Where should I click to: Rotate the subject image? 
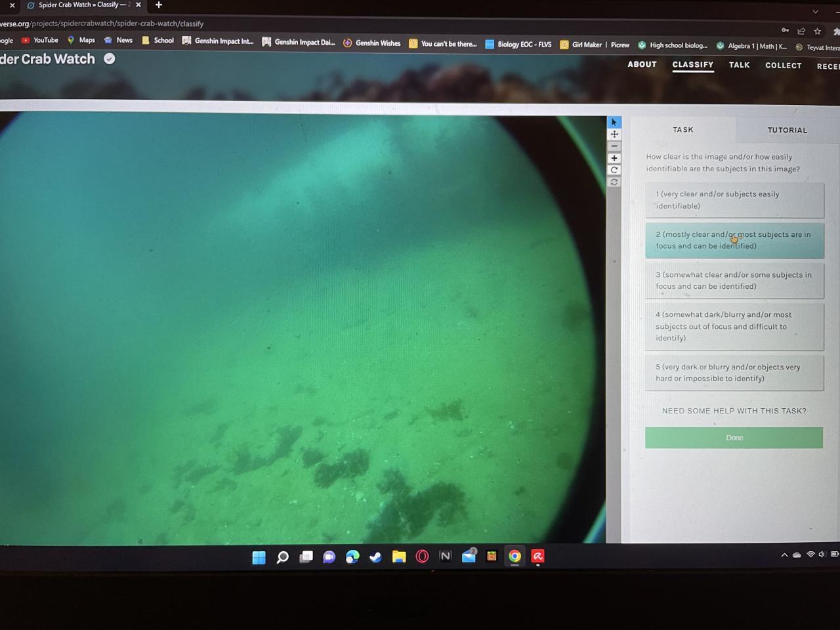614,170
